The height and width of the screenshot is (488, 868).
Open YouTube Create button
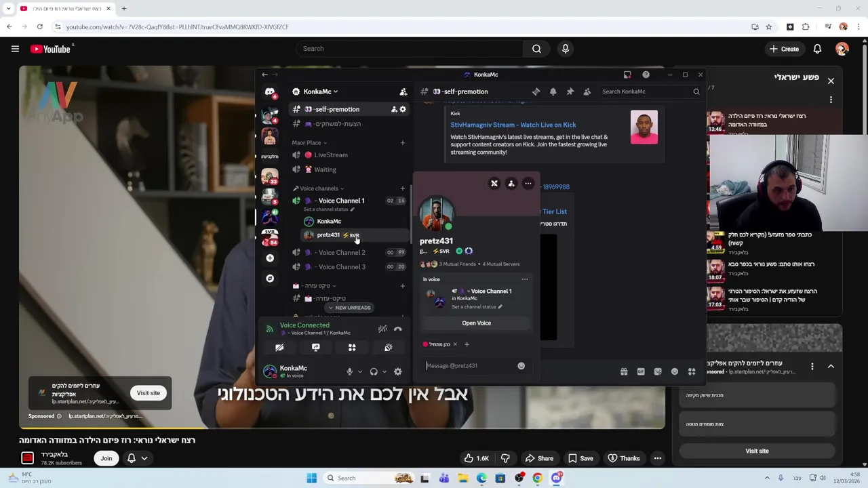(784, 49)
